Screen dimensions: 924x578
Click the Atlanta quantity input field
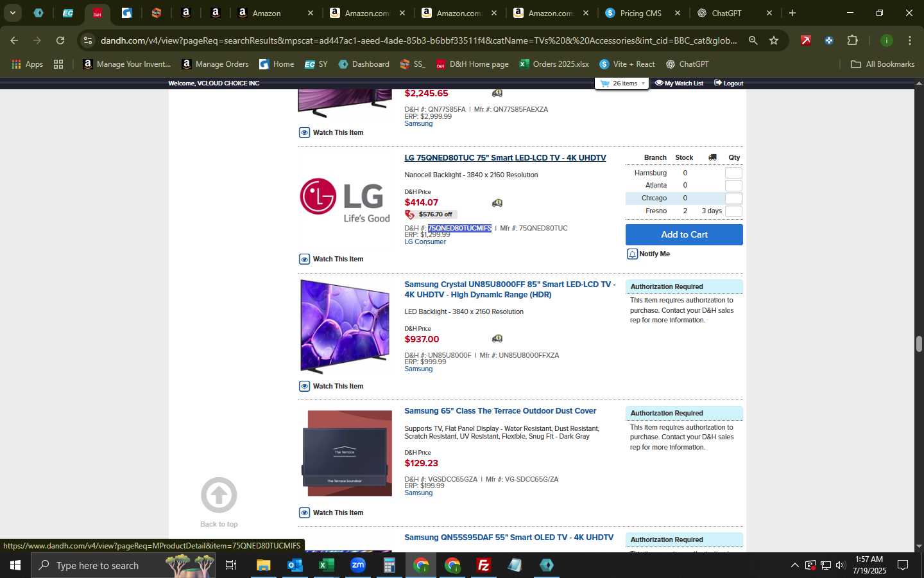(x=733, y=186)
